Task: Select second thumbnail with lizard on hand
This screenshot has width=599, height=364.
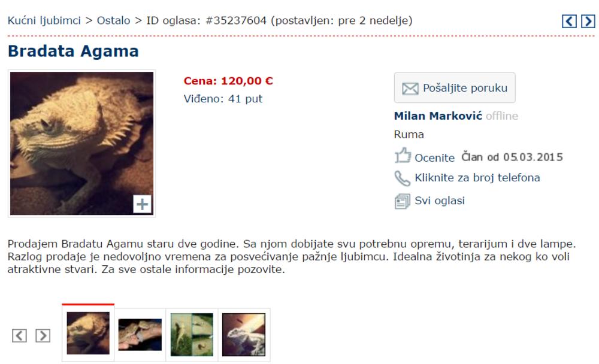Action: [x=140, y=335]
